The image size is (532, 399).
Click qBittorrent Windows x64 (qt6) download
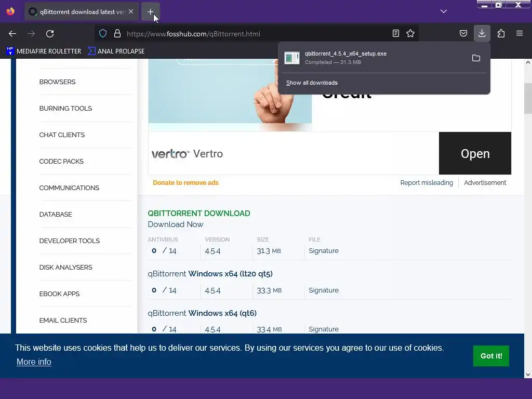[202, 313]
